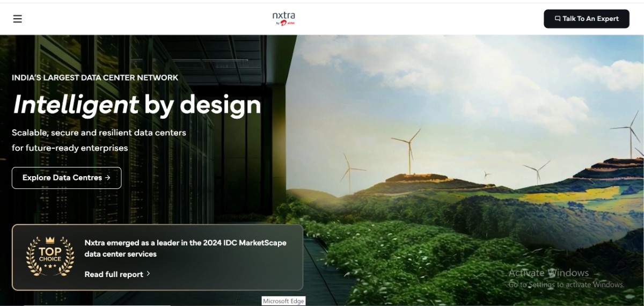The height and width of the screenshot is (306, 644).
Task: Click the arrow icon in Explore Data Centres
Action: coord(108,178)
